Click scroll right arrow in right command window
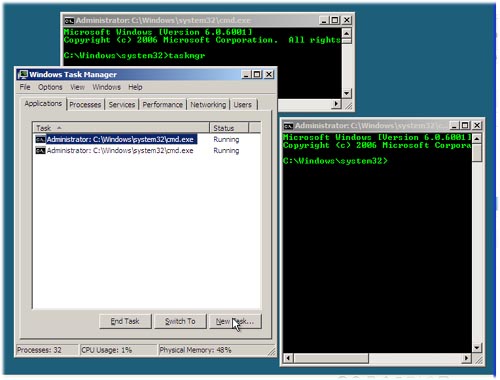This screenshot has height=380, width=500. click(466, 358)
